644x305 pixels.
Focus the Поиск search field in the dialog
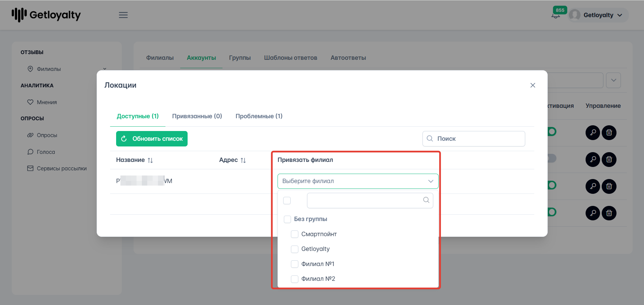coord(474,139)
